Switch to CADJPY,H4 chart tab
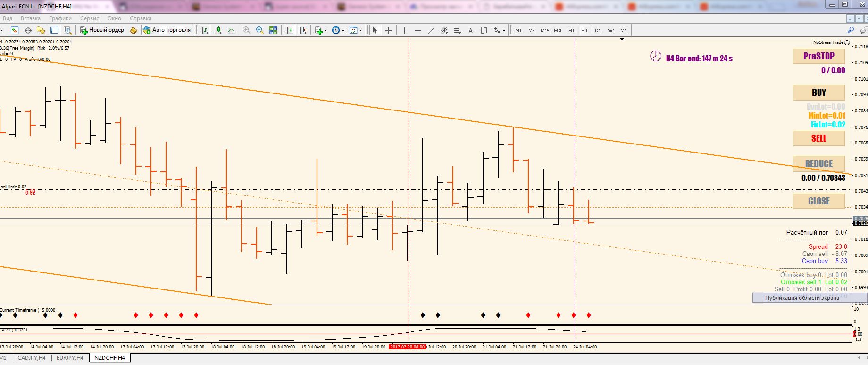The width and height of the screenshot is (868, 365). pyautogui.click(x=32, y=358)
